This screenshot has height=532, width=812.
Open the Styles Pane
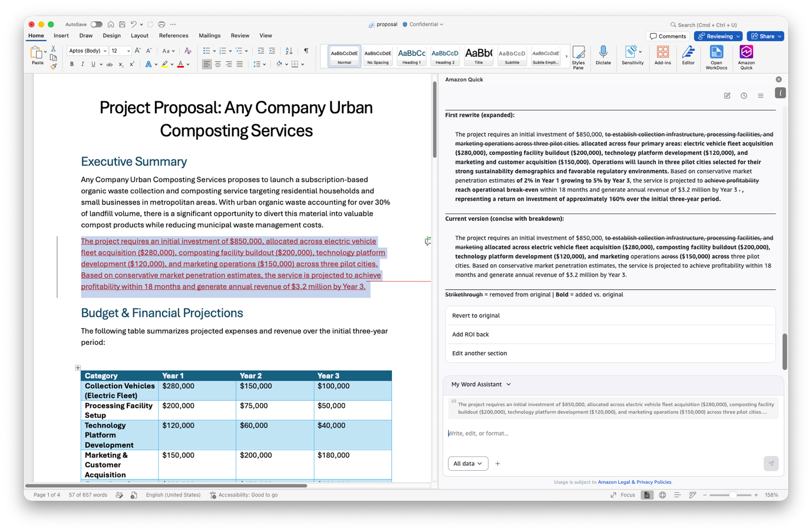click(578, 57)
